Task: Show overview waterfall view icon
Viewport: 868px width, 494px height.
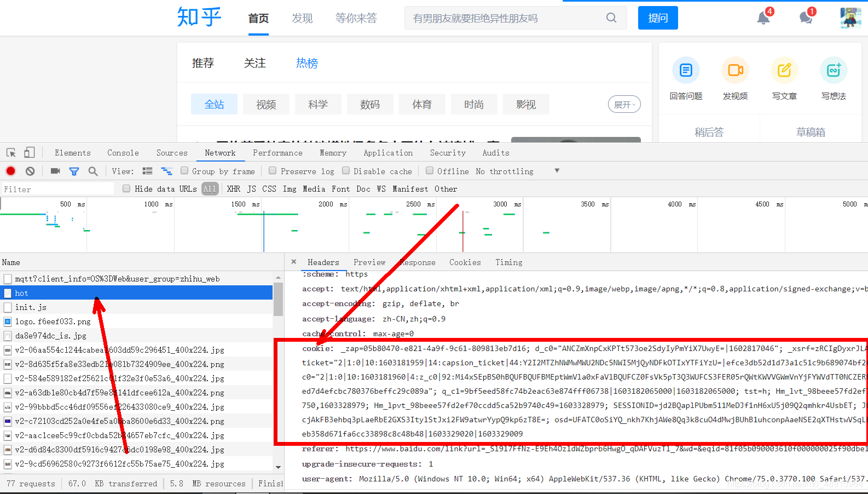Action: pyautogui.click(x=166, y=171)
